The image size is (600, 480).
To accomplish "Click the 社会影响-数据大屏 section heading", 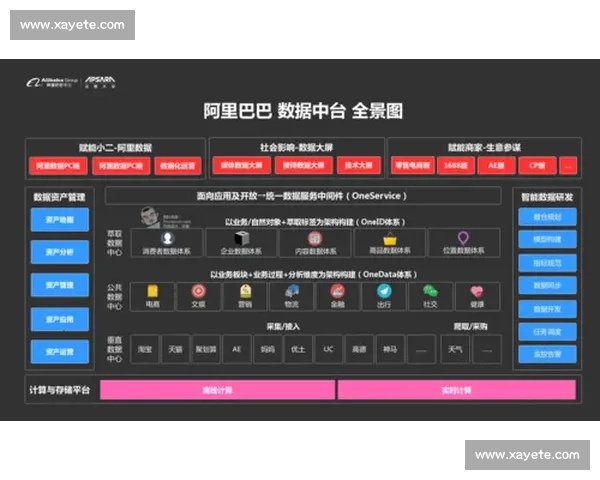I will click(x=296, y=147).
